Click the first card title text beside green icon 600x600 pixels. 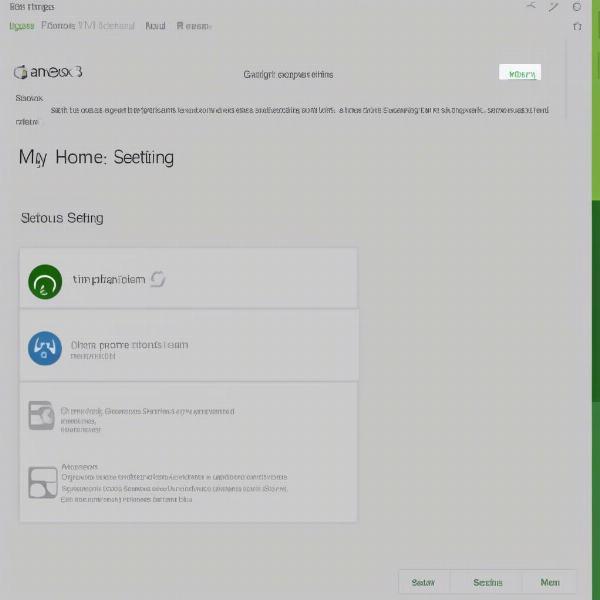coord(109,280)
